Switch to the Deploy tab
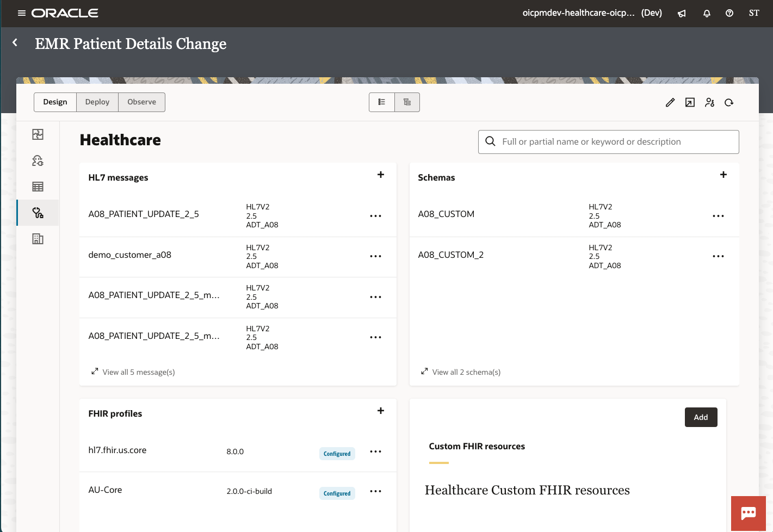This screenshot has width=773, height=532. click(x=97, y=102)
